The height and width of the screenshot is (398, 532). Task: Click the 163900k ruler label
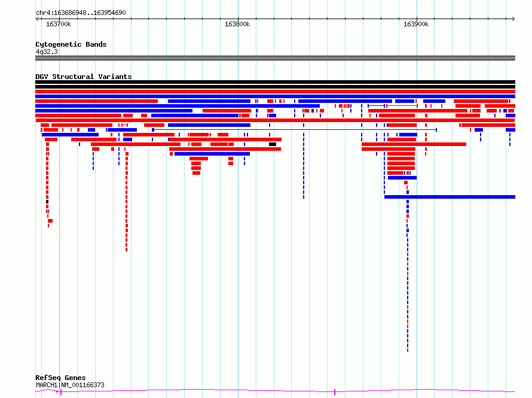pyautogui.click(x=416, y=24)
